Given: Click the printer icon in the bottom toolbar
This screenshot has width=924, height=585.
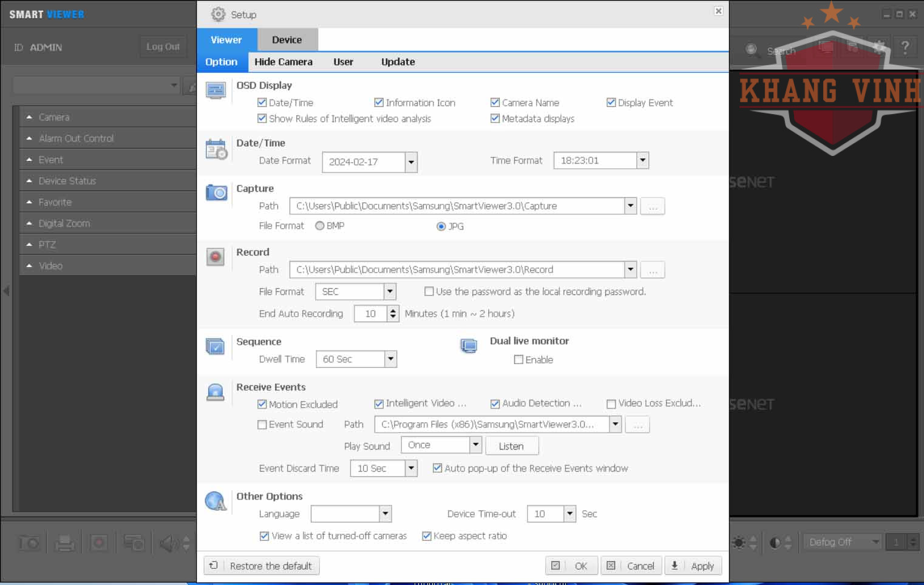Looking at the screenshot, I should (x=64, y=543).
